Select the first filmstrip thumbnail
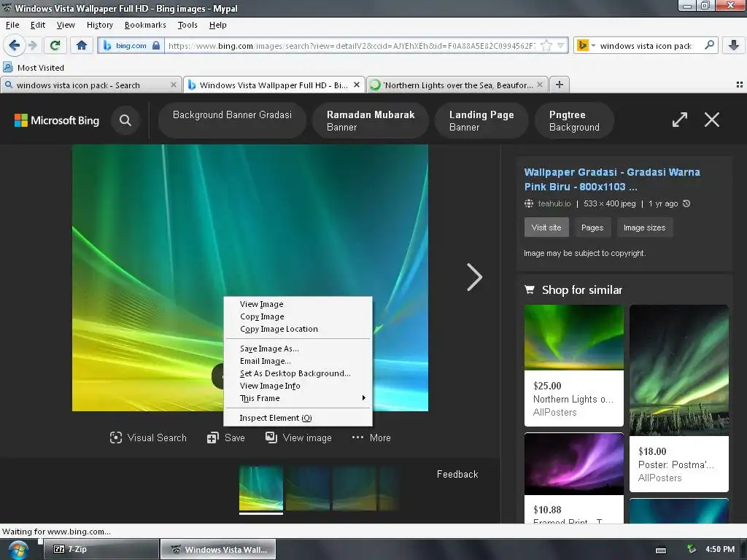Image resolution: width=747 pixels, height=560 pixels. click(x=261, y=489)
